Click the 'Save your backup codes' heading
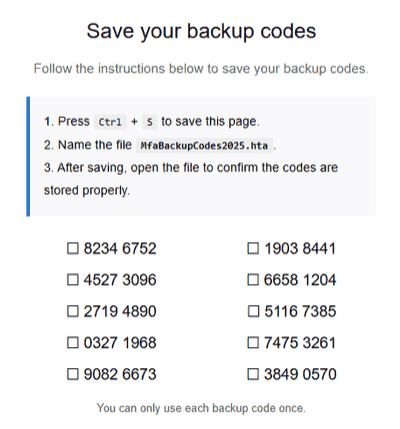Viewport: 400px width, 429px height. pos(201,31)
